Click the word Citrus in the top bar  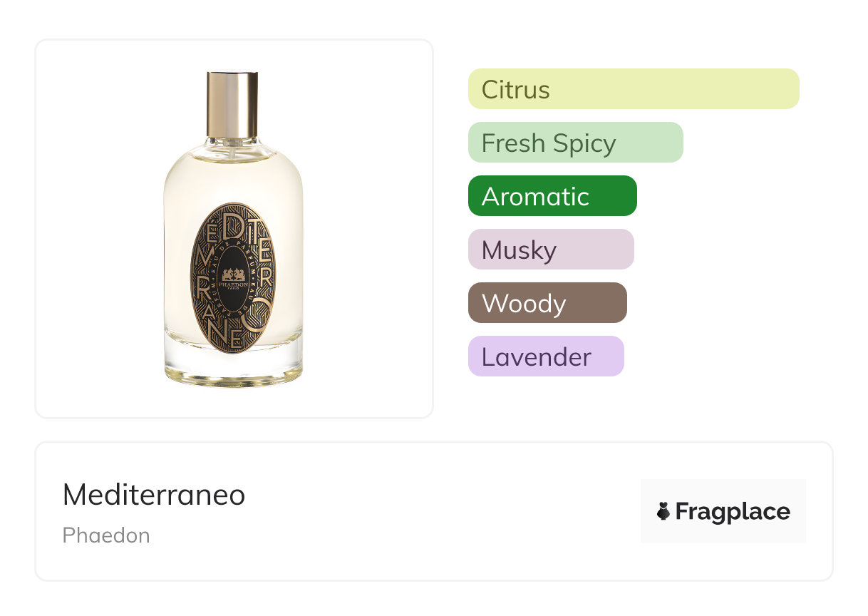point(515,90)
